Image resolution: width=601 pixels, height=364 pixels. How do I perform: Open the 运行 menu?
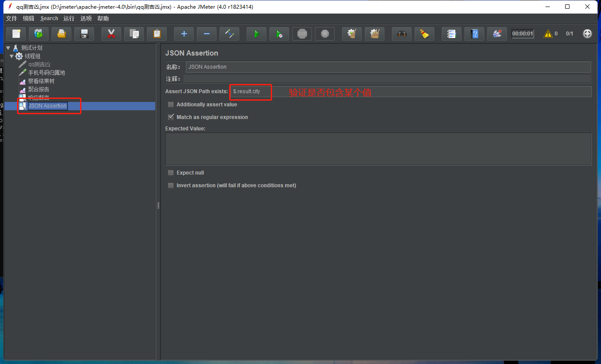tap(69, 18)
